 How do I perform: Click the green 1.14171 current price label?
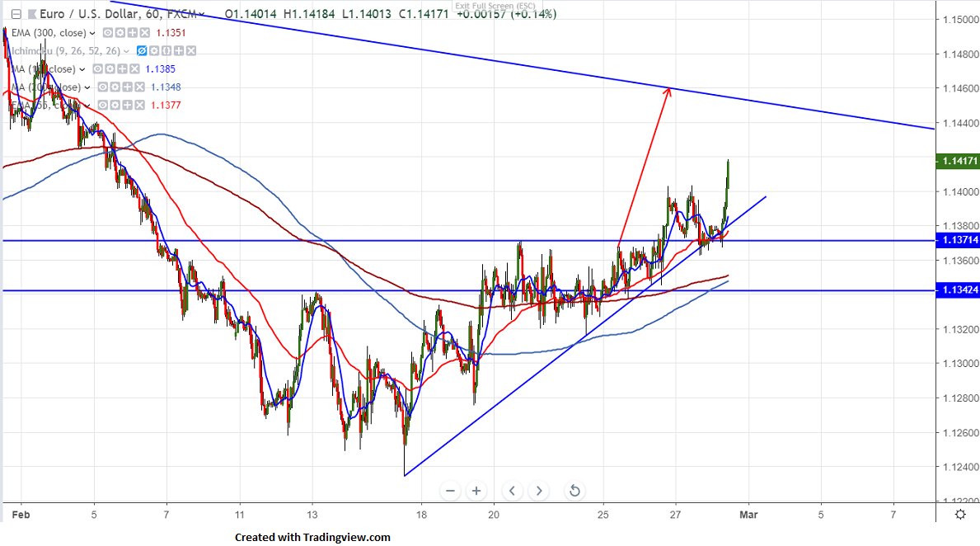[x=958, y=162]
